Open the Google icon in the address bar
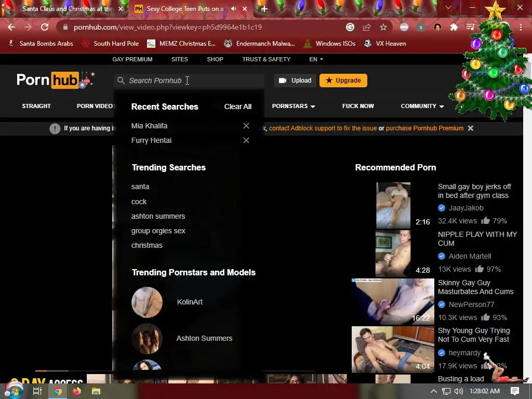The height and width of the screenshot is (399, 532). [x=350, y=27]
